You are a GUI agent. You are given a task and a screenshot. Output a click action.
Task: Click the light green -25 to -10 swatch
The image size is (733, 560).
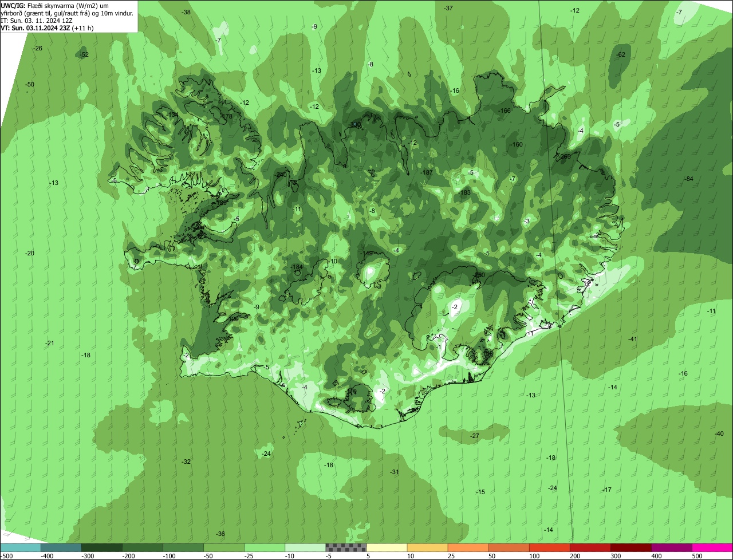click(265, 547)
